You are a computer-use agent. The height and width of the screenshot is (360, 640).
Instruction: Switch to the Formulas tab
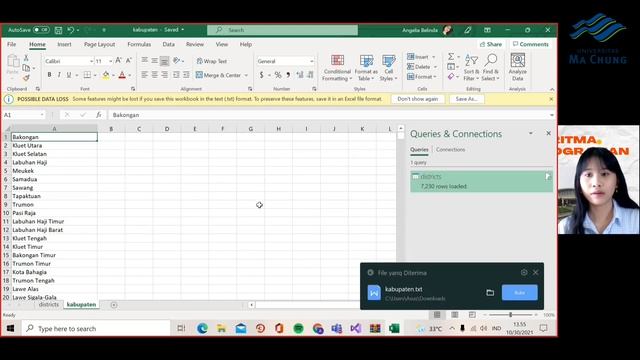[x=139, y=44]
